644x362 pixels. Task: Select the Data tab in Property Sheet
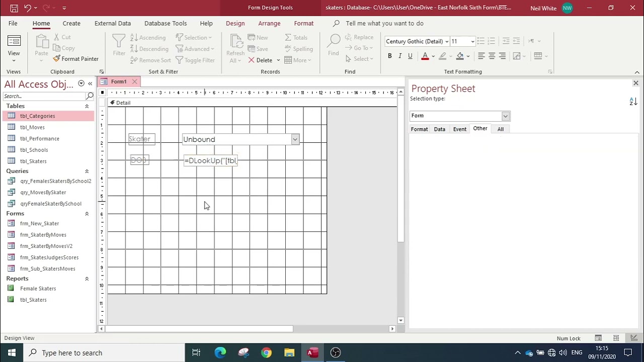pos(440,129)
